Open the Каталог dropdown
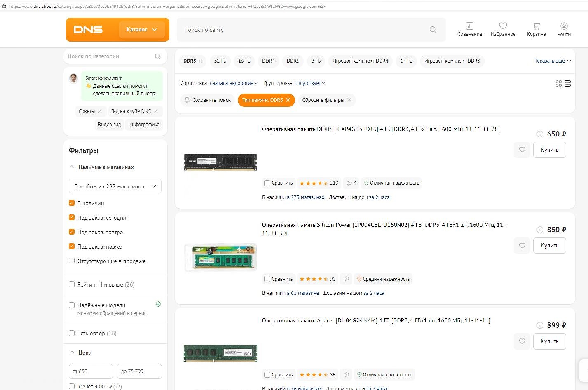This screenshot has height=390, width=588. tap(142, 30)
